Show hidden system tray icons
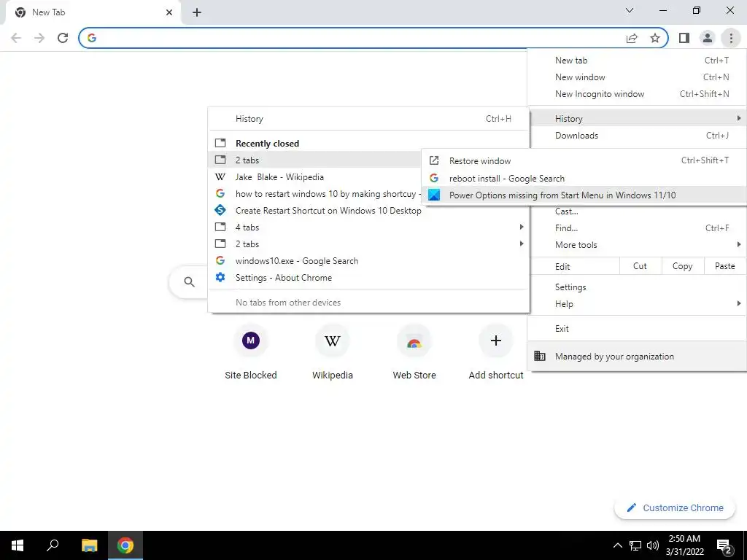Image resolution: width=747 pixels, height=560 pixels. 617,545
